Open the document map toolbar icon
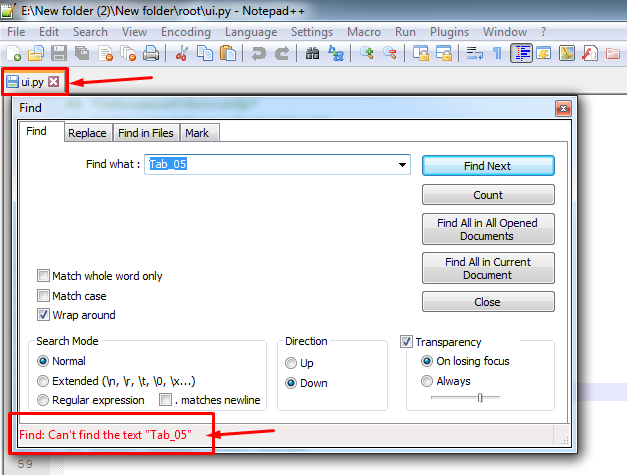627x475 pixels. click(x=567, y=53)
